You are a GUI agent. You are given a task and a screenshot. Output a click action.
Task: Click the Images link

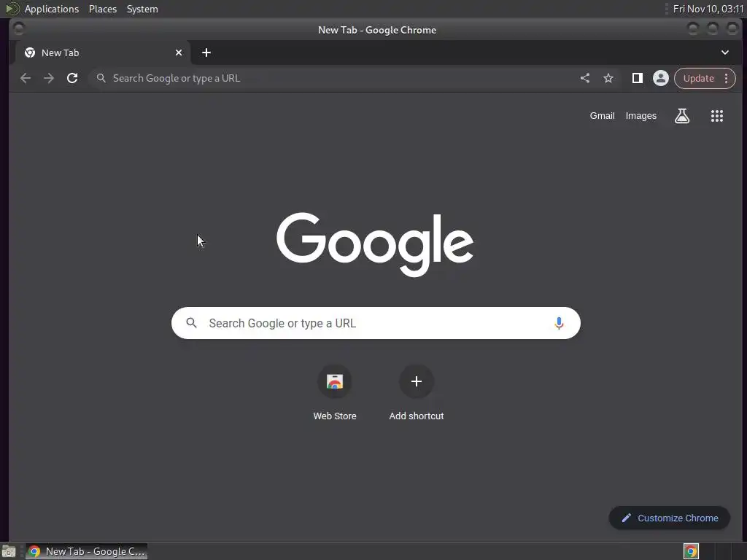[640, 116]
